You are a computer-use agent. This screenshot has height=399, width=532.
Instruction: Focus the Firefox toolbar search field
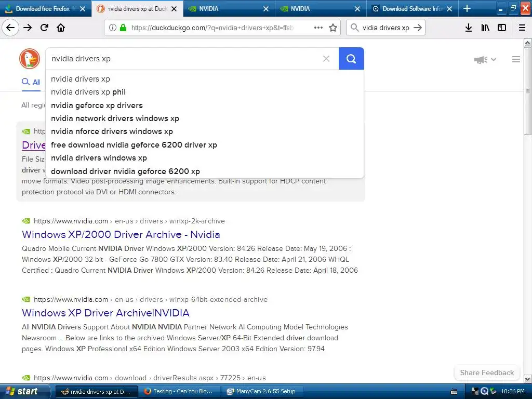pyautogui.click(x=386, y=28)
